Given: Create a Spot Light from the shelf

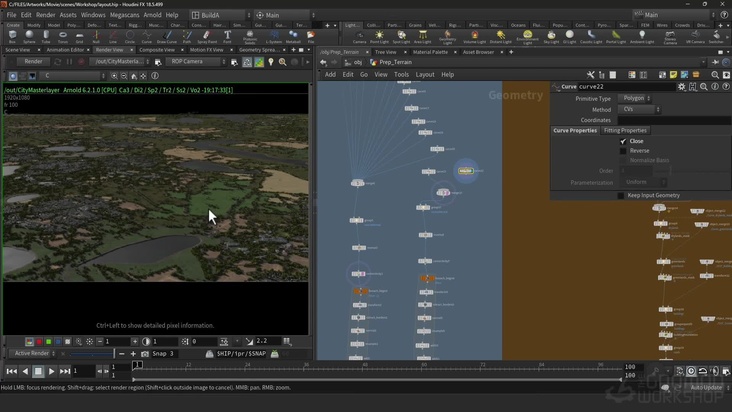Looking at the screenshot, I should [400, 36].
